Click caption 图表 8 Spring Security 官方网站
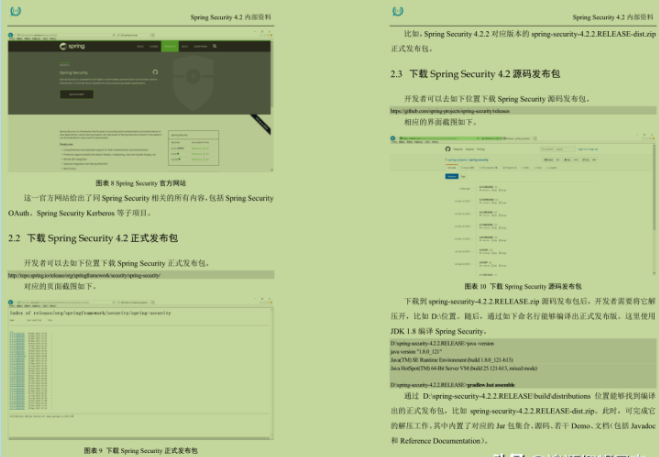This screenshot has height=457, width=659. click(141, 183)
